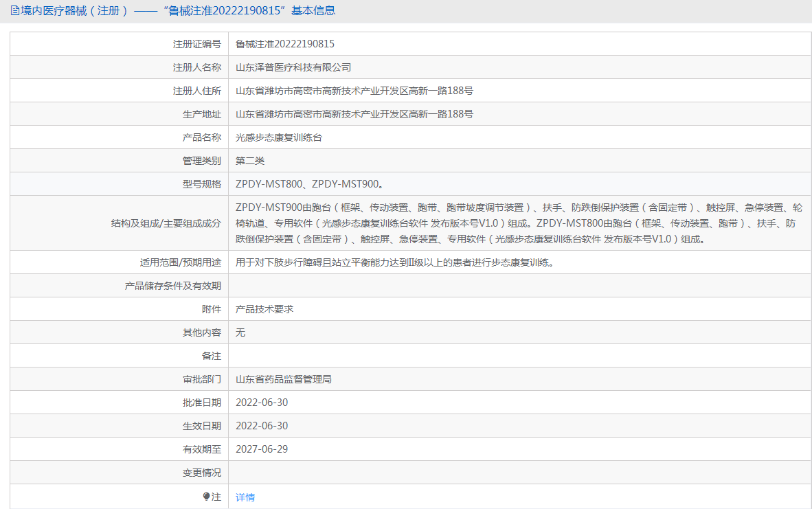The height and width of the screenshot is (509, 812).
Task: Click the 产品技术要求 attachment entry
Action: click(x=264, y=309)
